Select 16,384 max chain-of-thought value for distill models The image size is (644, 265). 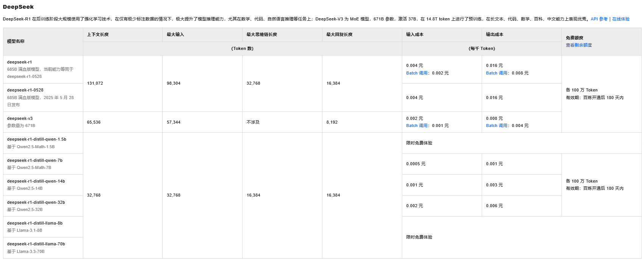click(x=254, y=195)
